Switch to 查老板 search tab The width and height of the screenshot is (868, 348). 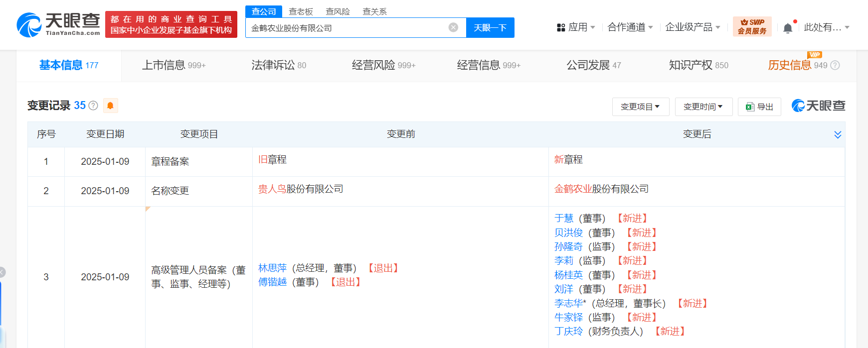point(301,11)
